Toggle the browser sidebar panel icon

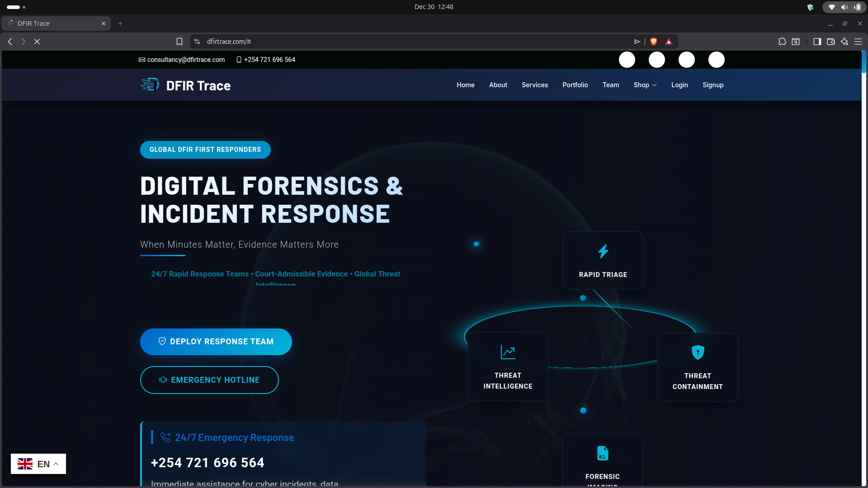pos(817,41)
